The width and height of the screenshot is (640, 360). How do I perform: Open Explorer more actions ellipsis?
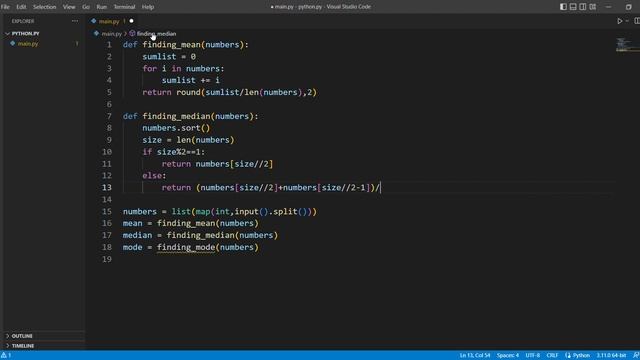75,21
